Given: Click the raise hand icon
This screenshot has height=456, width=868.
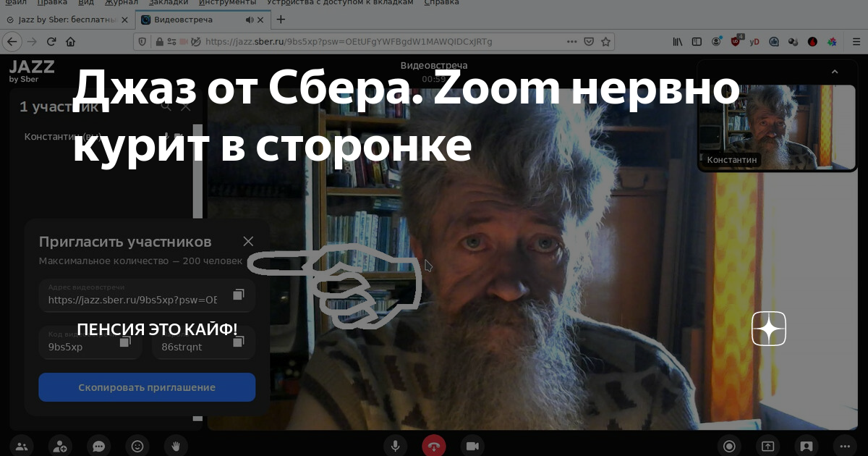Looking at the screenshot, I should pyautogui.click(x=176, y=446).
